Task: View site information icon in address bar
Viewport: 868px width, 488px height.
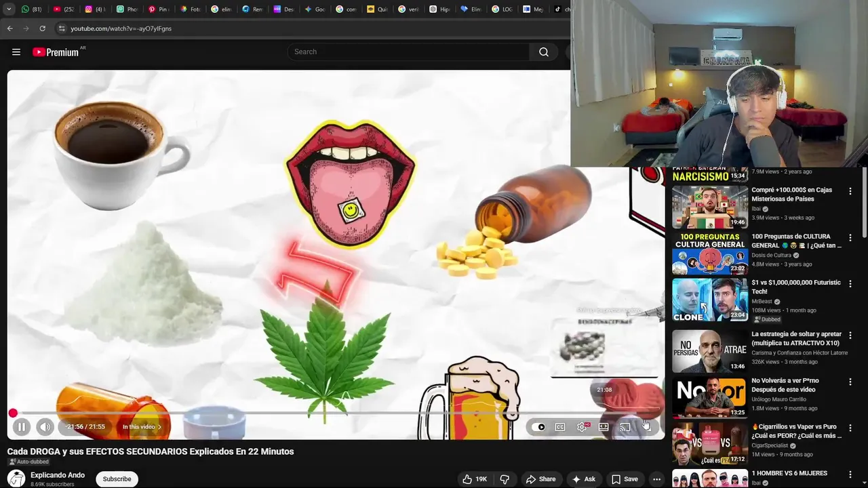Action: point(61,28)
